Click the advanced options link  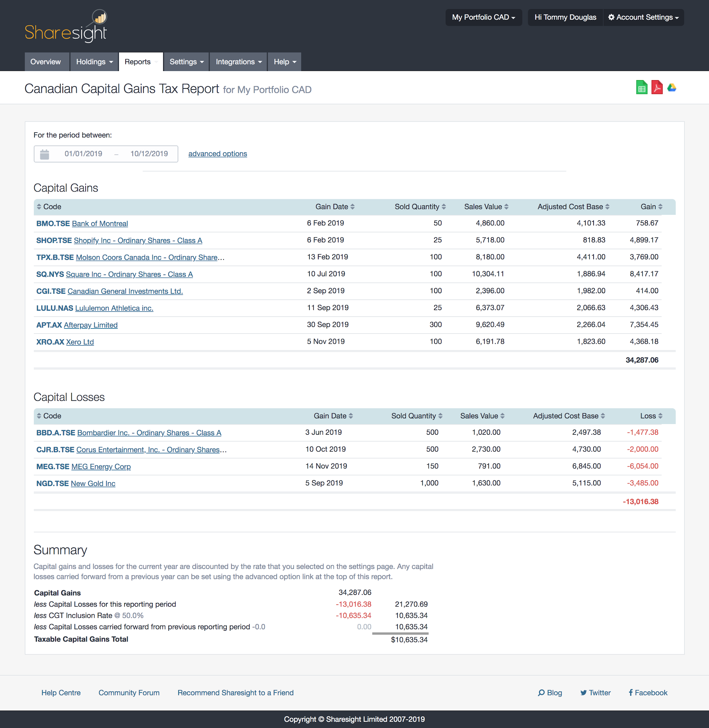pyautogui.click(x=218, y=154)
